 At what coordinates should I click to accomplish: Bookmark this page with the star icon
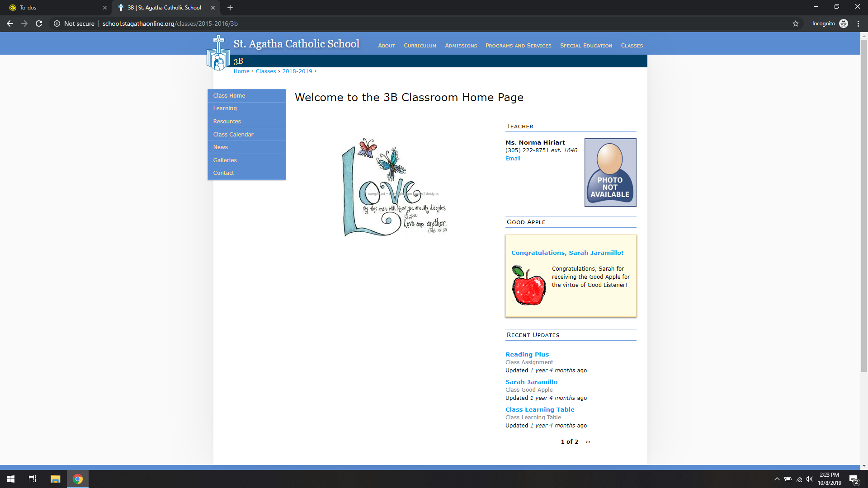pyautogui.click(x=796, y=23)
